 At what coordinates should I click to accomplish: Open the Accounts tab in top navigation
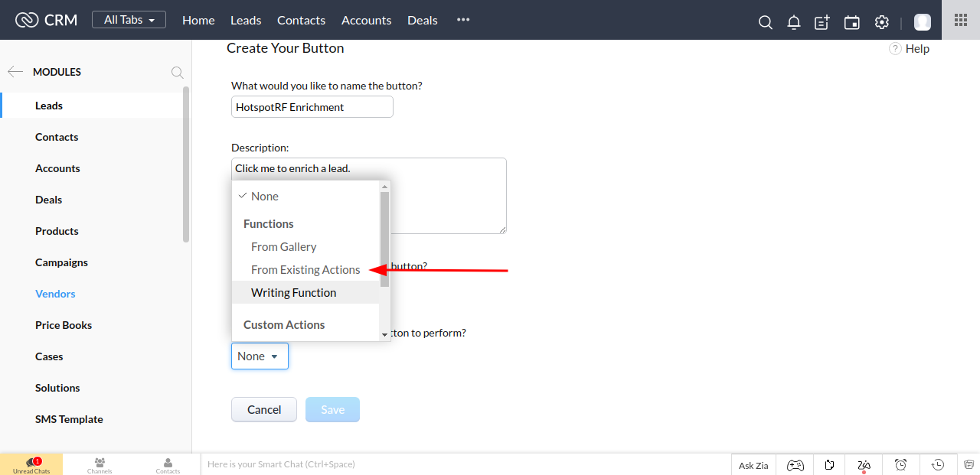(x=366, y=20)
